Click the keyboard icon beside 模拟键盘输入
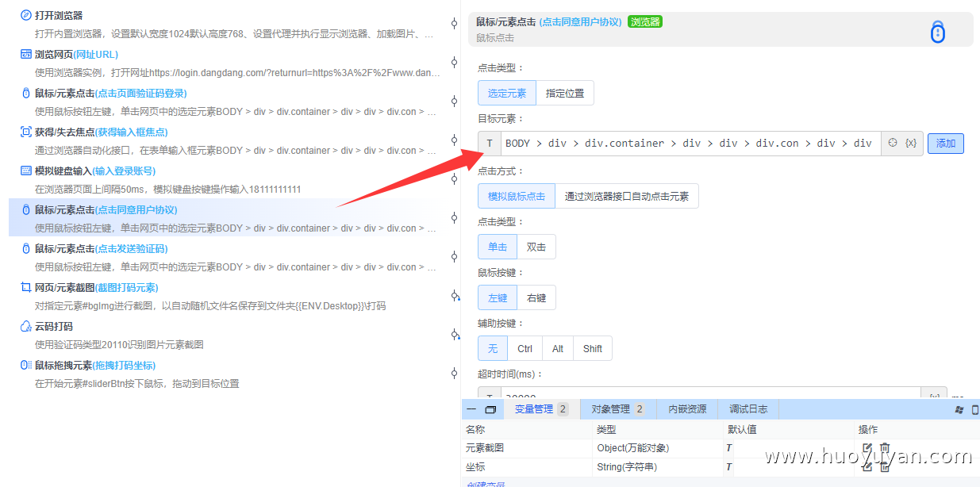980x487 pixels. pyautogui.click(x=26, y=171)
